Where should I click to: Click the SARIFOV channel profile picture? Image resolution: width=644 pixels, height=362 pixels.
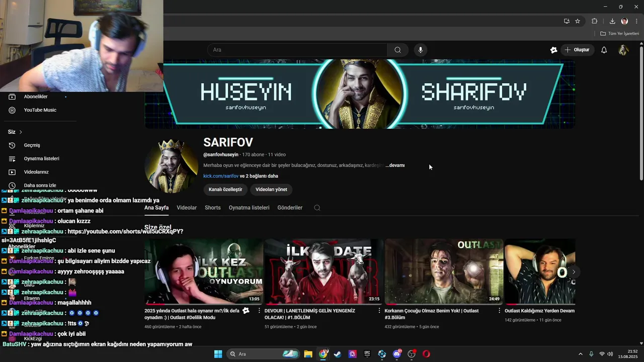pos(171,166)
